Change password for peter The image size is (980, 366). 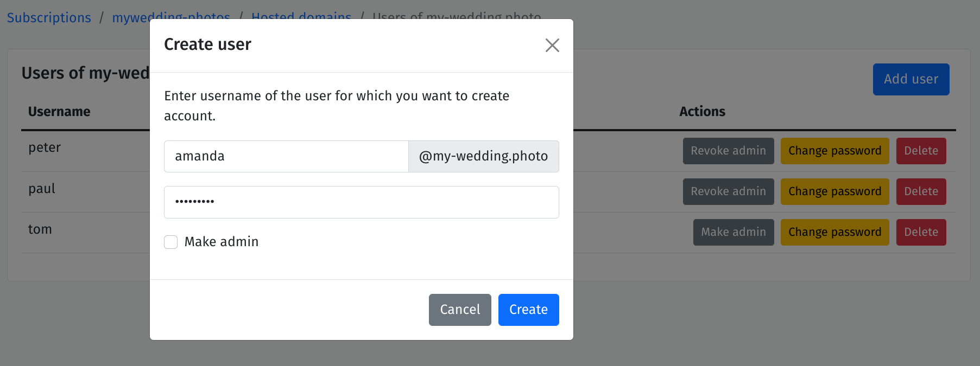tap(834, 151)
